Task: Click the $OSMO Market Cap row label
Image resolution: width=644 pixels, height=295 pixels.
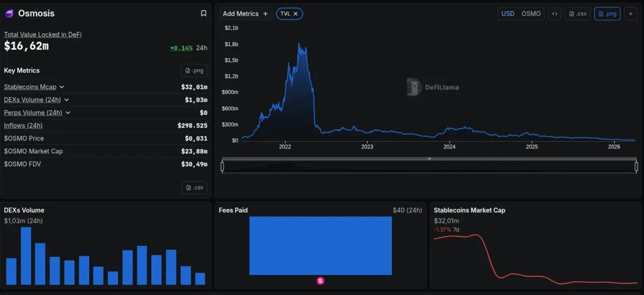Action: tap(33, 151)
